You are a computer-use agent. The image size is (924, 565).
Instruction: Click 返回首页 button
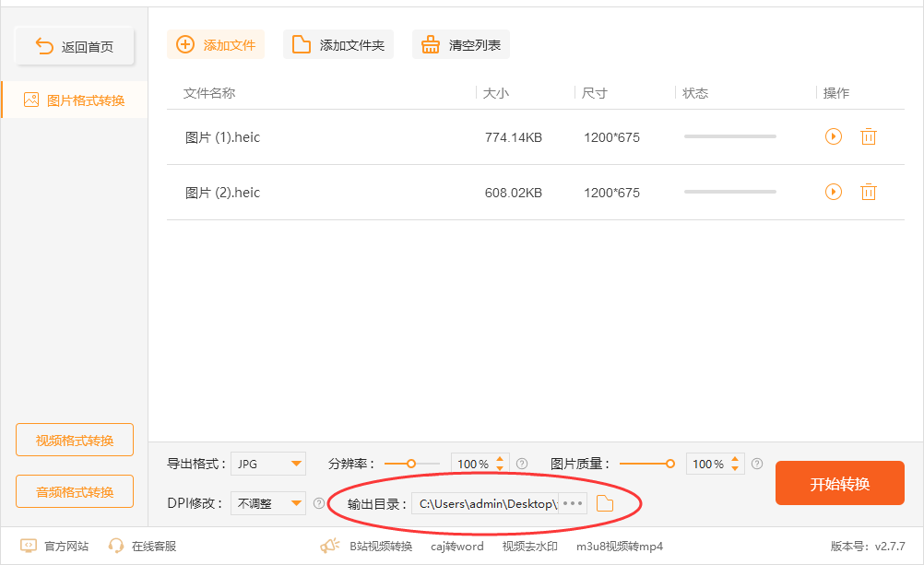pyautogui.click(x=75, y=46)
